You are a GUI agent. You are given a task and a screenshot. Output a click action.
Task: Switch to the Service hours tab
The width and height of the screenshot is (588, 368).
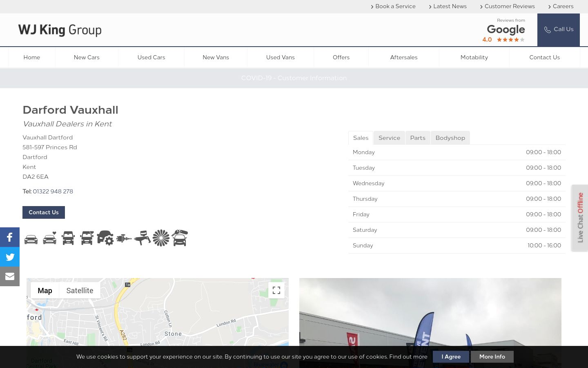389,138
